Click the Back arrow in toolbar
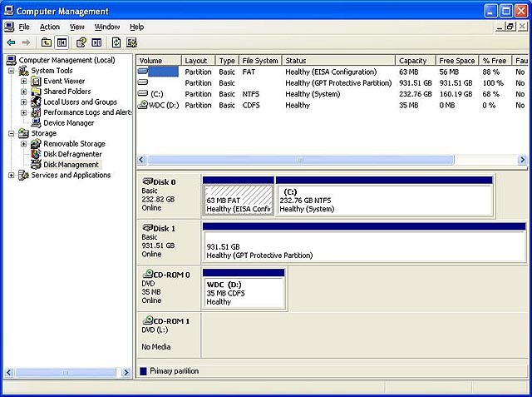The width and height of the screenshot is (532, 397). pos(11,42)
